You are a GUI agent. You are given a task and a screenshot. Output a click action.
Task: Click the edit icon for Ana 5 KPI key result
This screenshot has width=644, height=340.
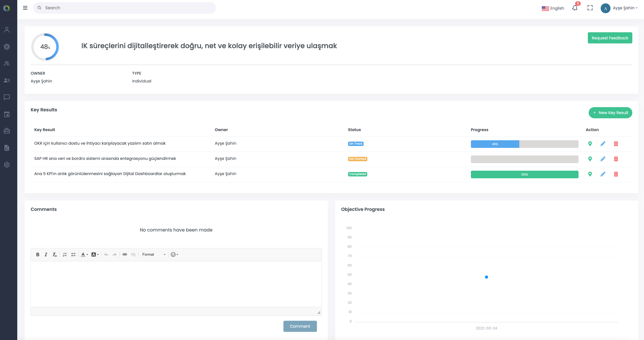click(603, 174)
